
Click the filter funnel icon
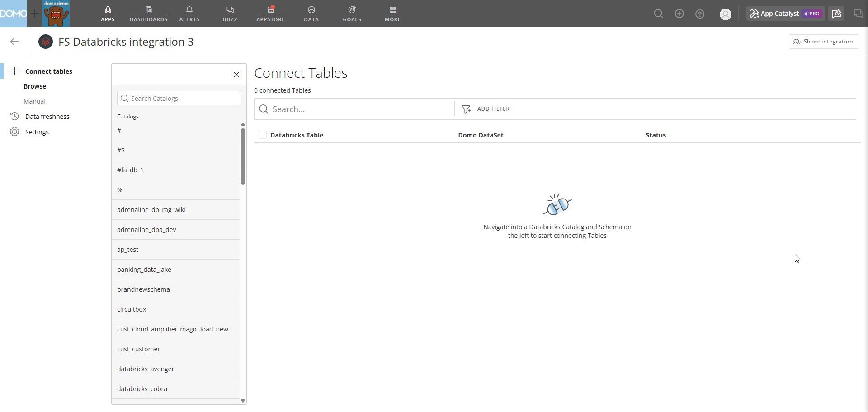(466, 109)
